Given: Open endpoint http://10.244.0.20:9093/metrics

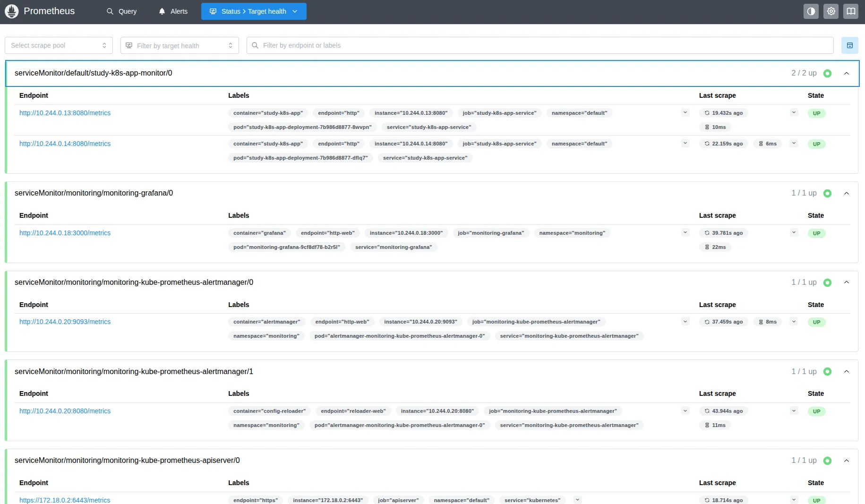Looking at the screenshot, I should pyautogui.click(x=65, y=322).
